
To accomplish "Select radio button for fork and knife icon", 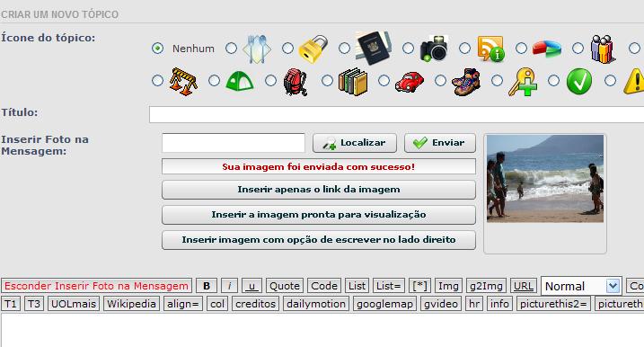I will (x=231, y=49).
